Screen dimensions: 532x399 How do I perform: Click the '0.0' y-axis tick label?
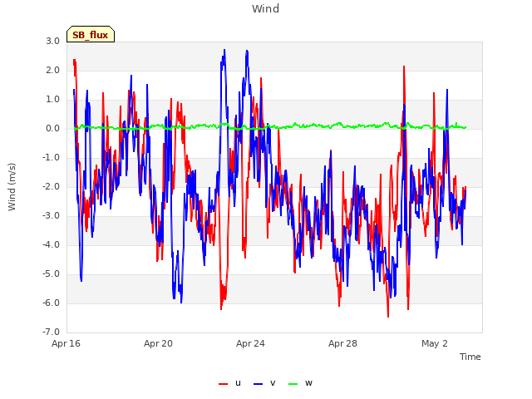click(53, 129)
